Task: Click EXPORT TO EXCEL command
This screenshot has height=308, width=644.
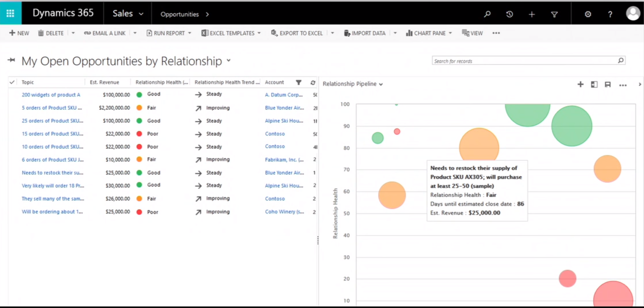Action: click(x=297, y=33)
